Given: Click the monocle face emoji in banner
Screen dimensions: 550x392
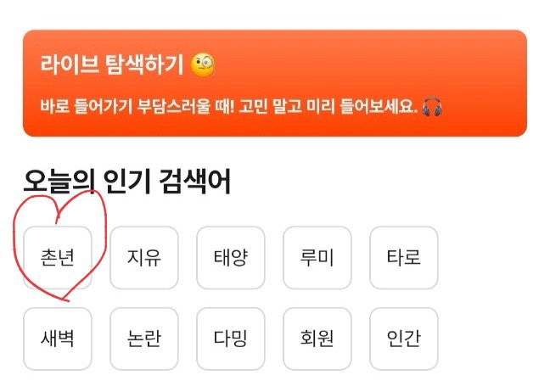Looking at the screenshot, I should 202,64.
